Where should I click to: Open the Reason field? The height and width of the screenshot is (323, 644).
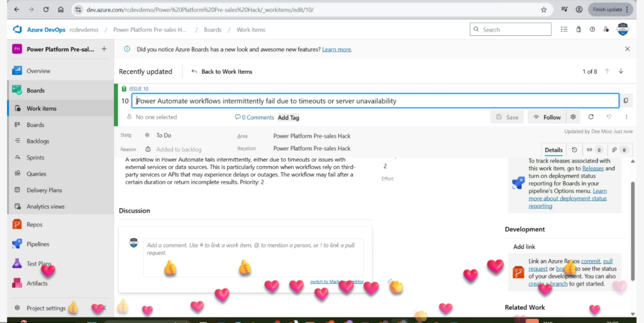(179, 150)
